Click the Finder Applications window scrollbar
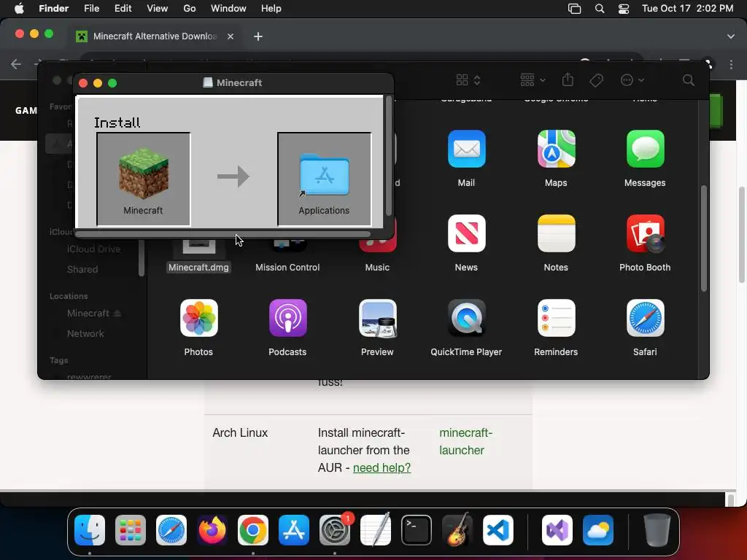The height and width of the screenshot is (560, 747). pos(704,238)
